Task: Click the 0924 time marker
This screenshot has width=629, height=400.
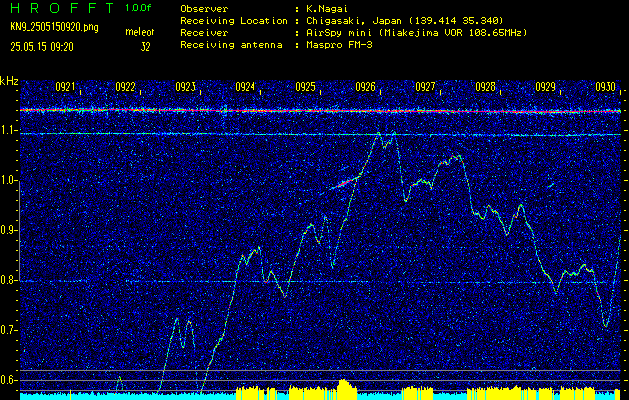Action: coord(245,87)
